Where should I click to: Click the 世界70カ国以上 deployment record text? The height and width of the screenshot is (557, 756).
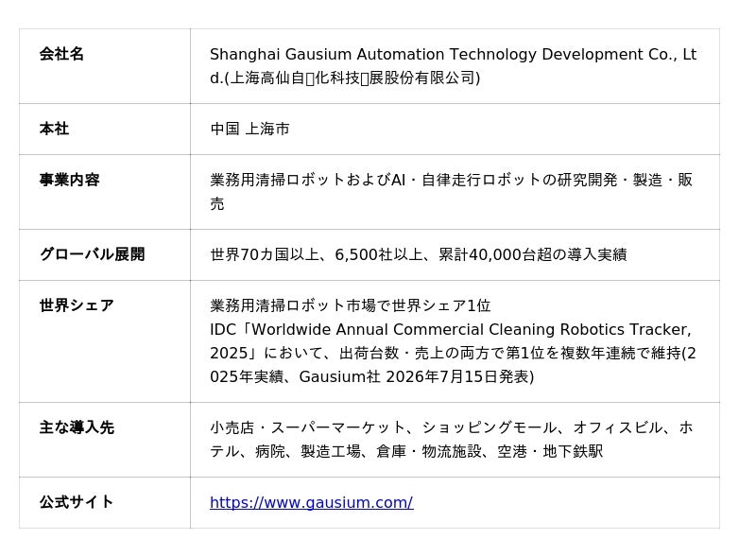click(419, 254)
